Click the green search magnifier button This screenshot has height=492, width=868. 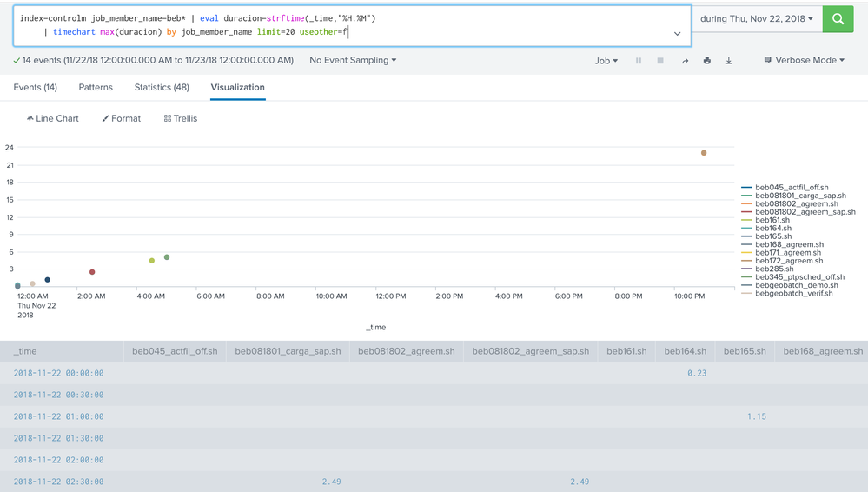click(x=838, y=18)
